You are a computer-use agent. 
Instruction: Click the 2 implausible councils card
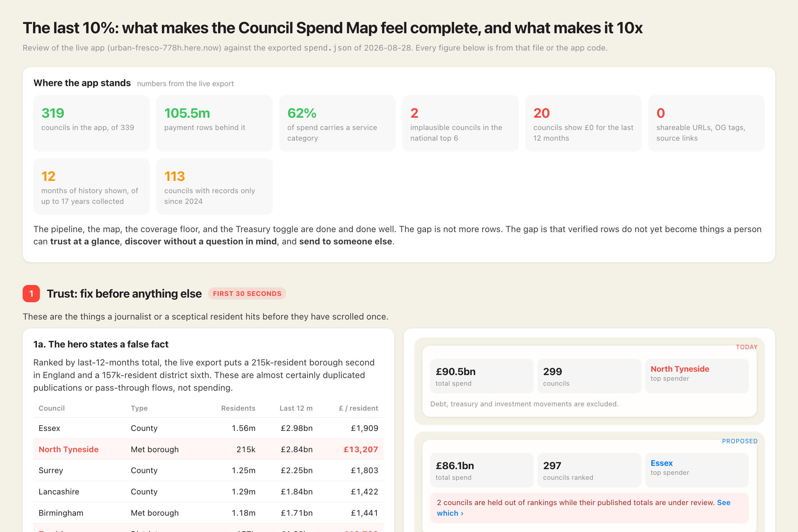click(461, 123)
